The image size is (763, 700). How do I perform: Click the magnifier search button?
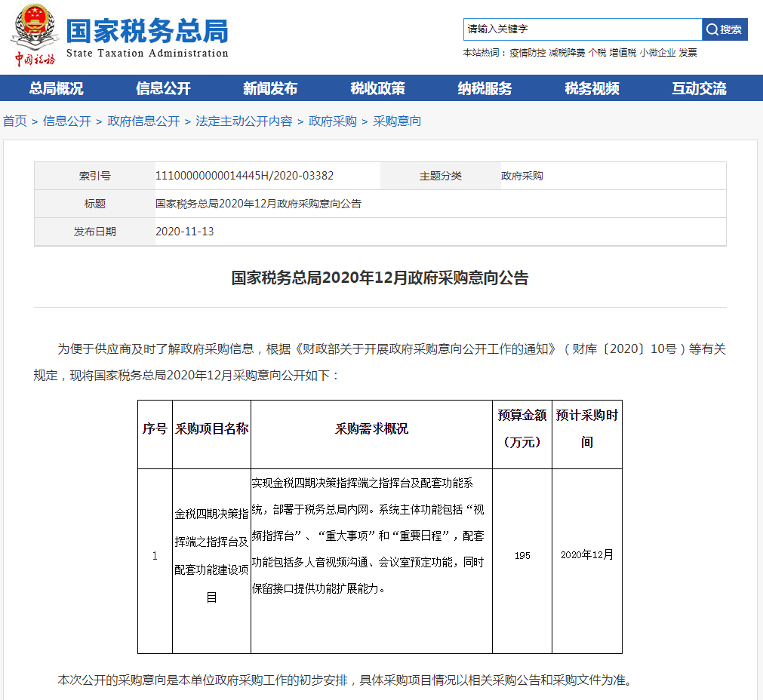pyautogui.click(x=725, y=29)
